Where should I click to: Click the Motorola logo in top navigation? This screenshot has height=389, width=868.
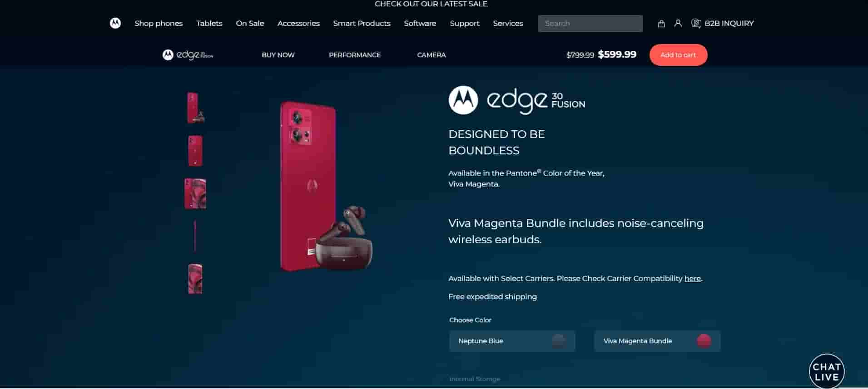click(115, 23)
